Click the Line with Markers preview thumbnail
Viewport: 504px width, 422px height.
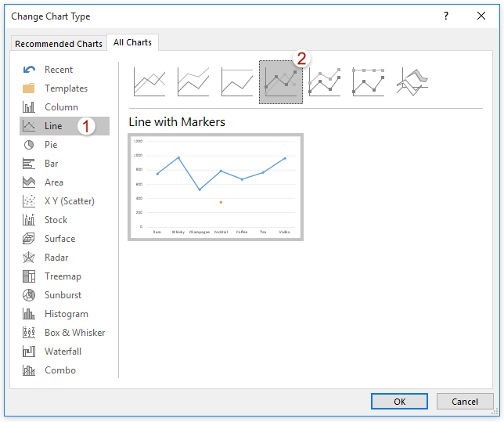click(215, 187)
